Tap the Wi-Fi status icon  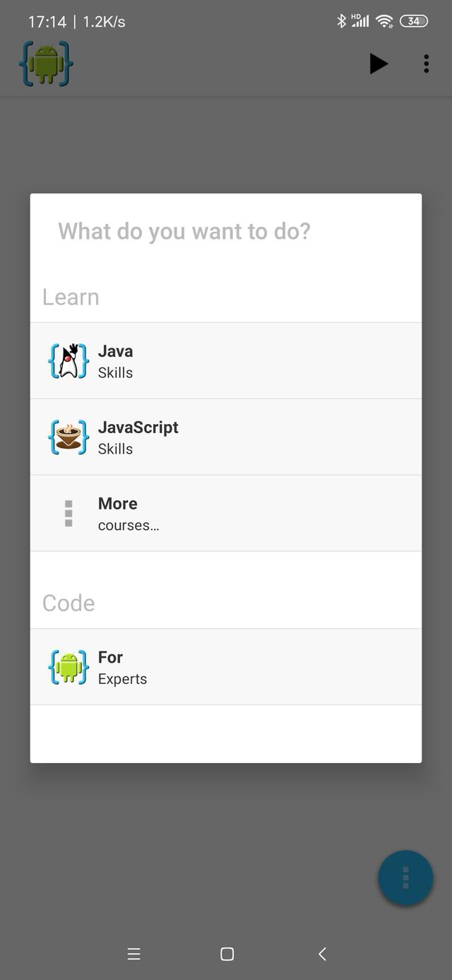[384, 21]
